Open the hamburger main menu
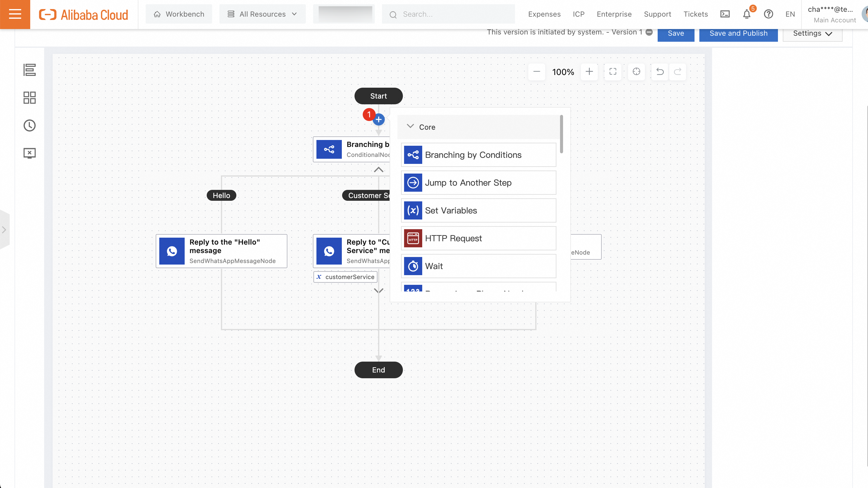Screen dimensions: 868x488 click(x=15, y=14)
